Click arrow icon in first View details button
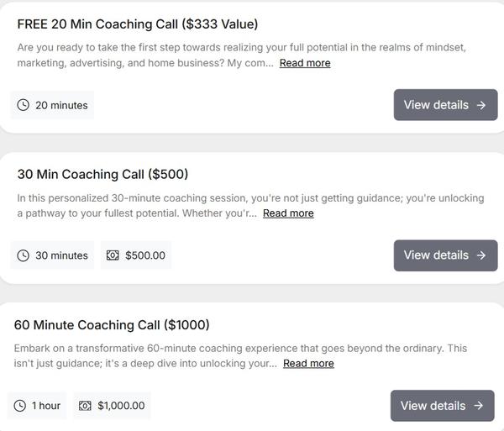504x431 pixels. pos(481,105)
